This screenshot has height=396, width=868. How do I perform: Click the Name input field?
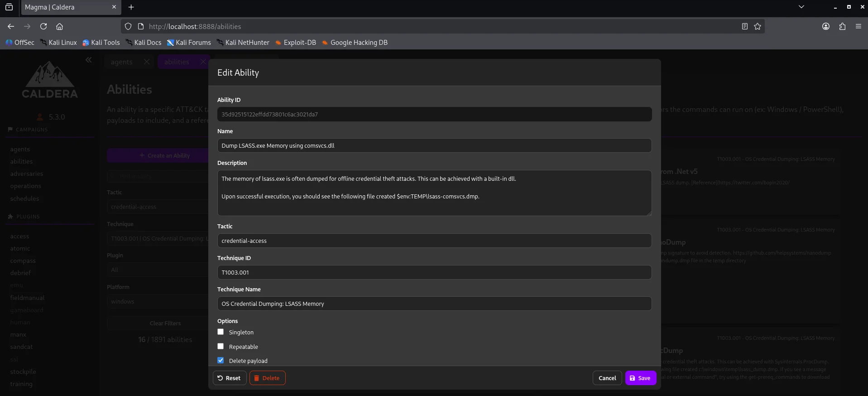(434, 145)
